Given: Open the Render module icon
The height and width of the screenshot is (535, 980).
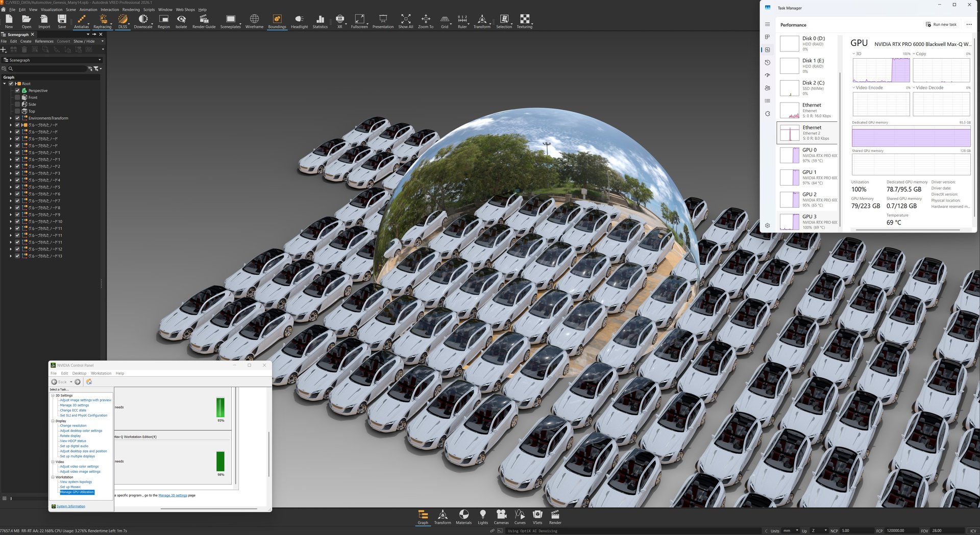Looking at the screenshot, I should click(x=555, y=517).
